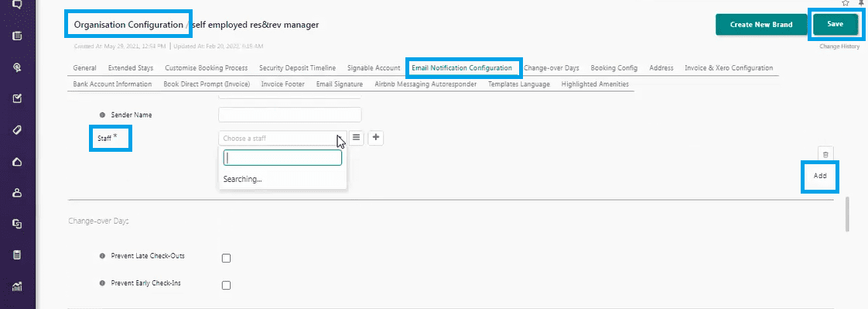Click Organisation Configuration breadcrumb link

tap(128, 24)
